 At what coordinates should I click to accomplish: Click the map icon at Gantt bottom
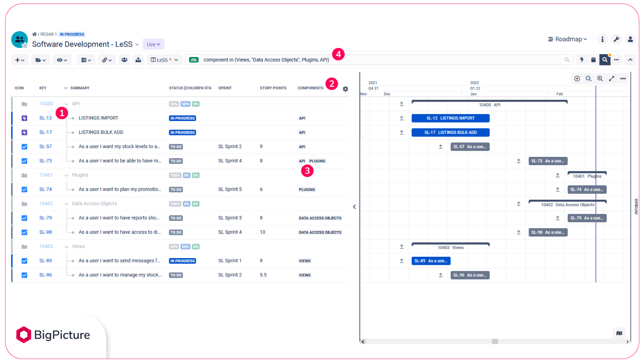pyautogui.click(x=619, y=333)
